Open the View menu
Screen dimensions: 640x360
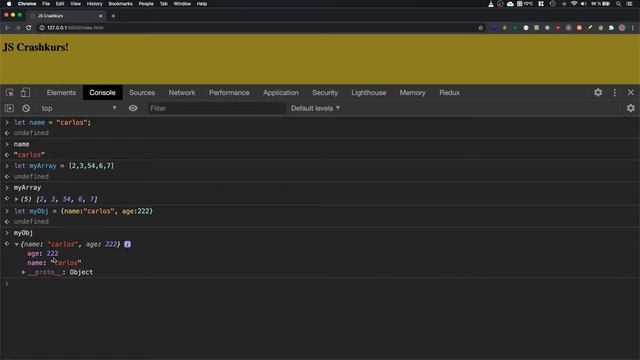coord(76,4)
